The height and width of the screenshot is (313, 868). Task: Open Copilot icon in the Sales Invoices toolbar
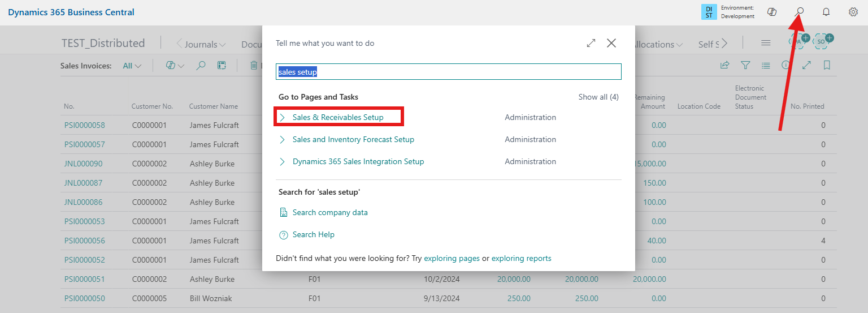click(170, 66)
